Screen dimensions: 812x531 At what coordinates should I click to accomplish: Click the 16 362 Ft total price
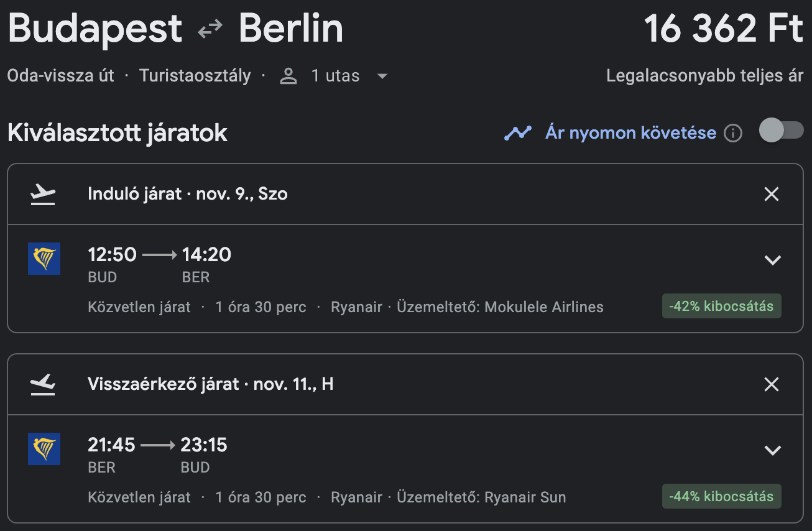tap(723, 29)
